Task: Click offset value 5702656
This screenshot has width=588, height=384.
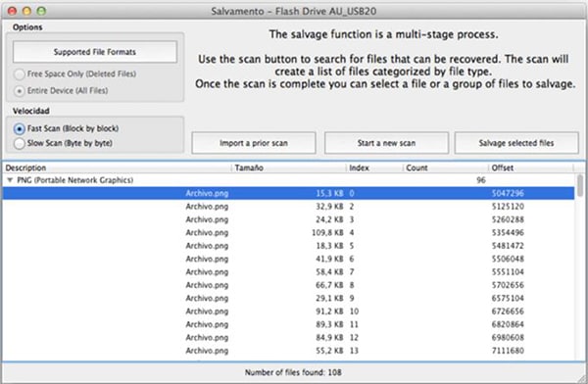Action: point(508,285)
